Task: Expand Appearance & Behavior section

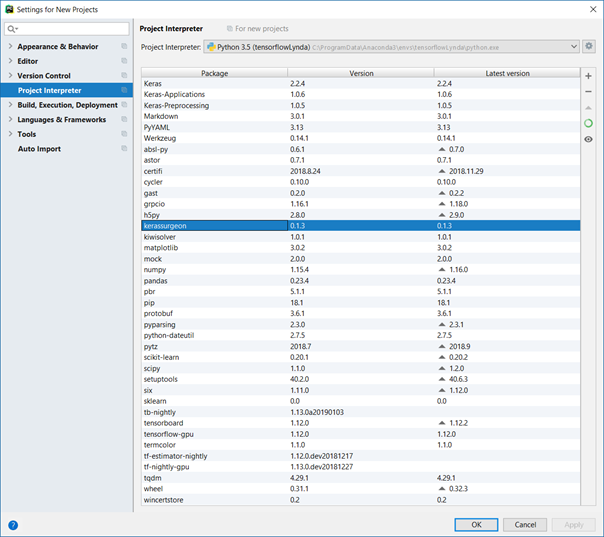Action: [10, 46]
